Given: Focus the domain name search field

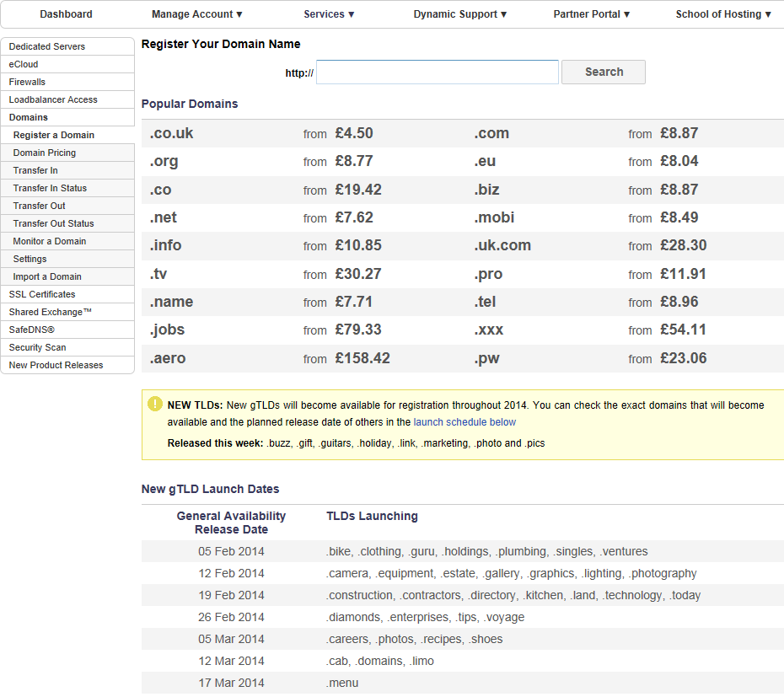Looking at the screenshot, I should (x=438, y=72).
